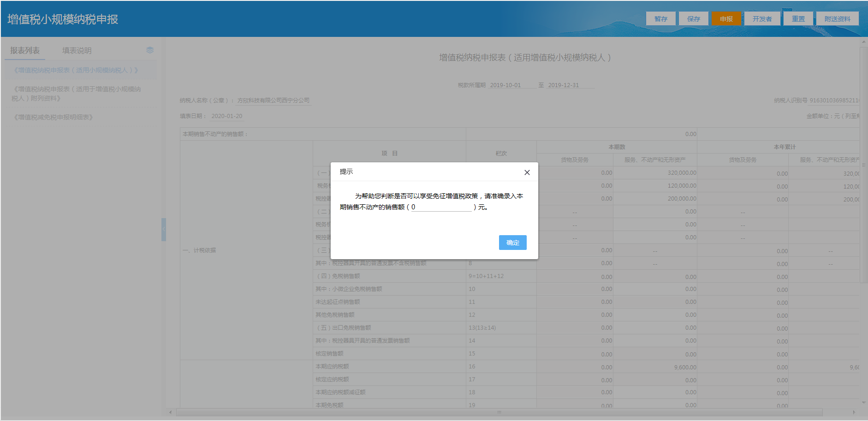Close the 提示 dialog

pyautogui.click(x=527, y=172)
